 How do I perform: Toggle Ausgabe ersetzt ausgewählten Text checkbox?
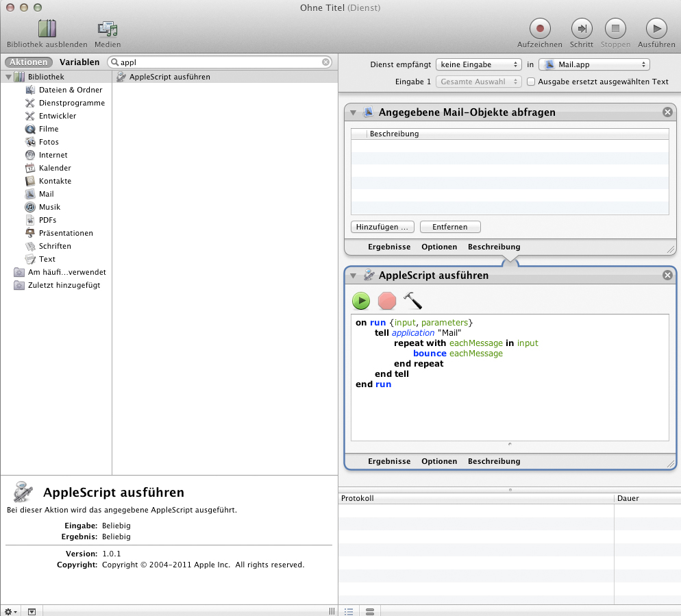pyautogui.click(x=531, y=82)
